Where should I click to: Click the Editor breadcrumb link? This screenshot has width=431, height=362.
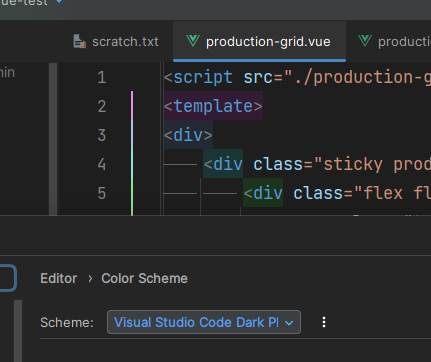[59, 278]
